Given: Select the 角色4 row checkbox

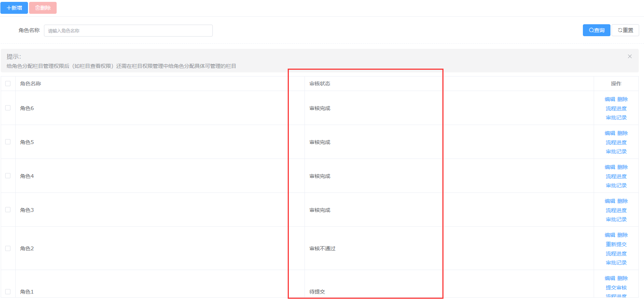Looking at the screenshot, I should [x=8, y=176].
